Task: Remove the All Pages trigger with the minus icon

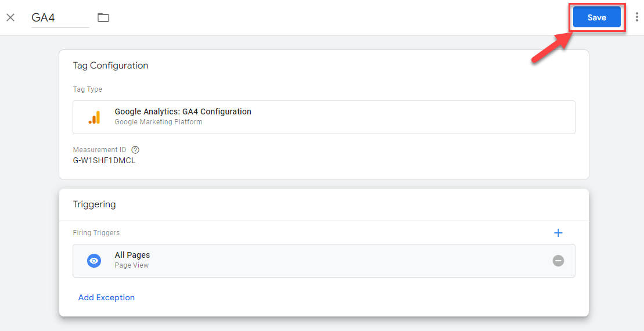Action: [558, 261]
